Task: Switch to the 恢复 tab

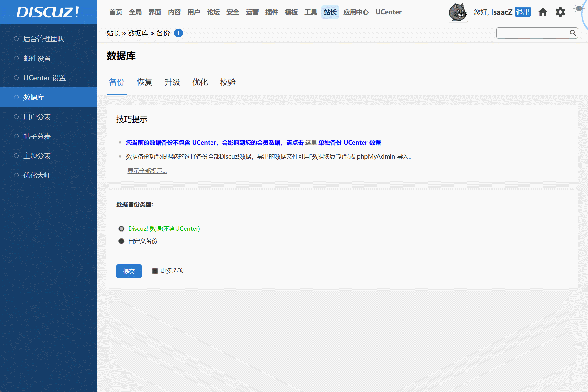Action: tap(145, 82)
